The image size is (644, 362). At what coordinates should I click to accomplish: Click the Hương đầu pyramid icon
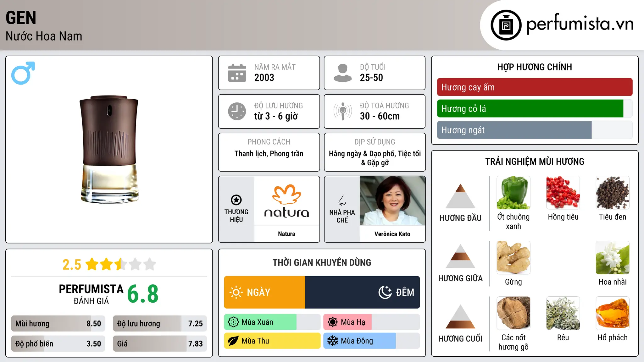tap(460, 196)
